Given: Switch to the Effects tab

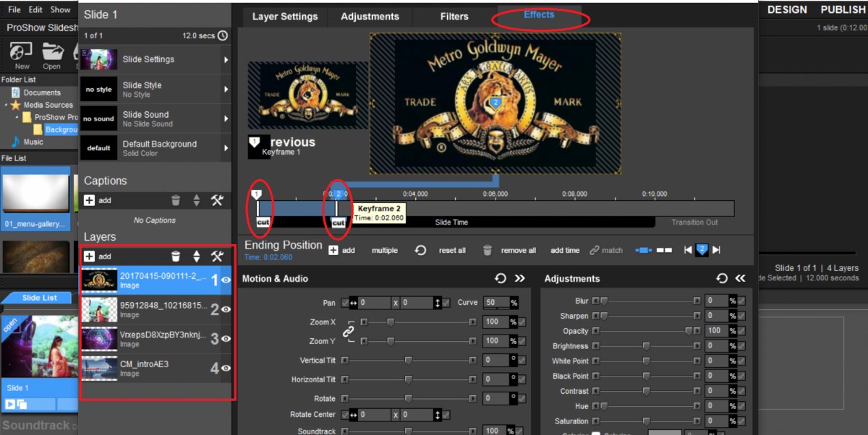Looking at the screenshot, I should pyautogui.click(x=539, y=14).
